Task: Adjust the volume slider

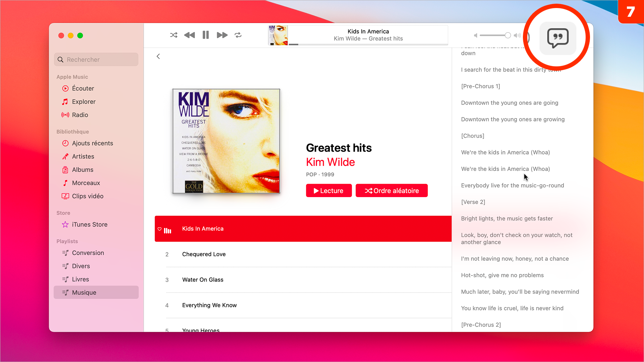Action: [x=495, y=36]
